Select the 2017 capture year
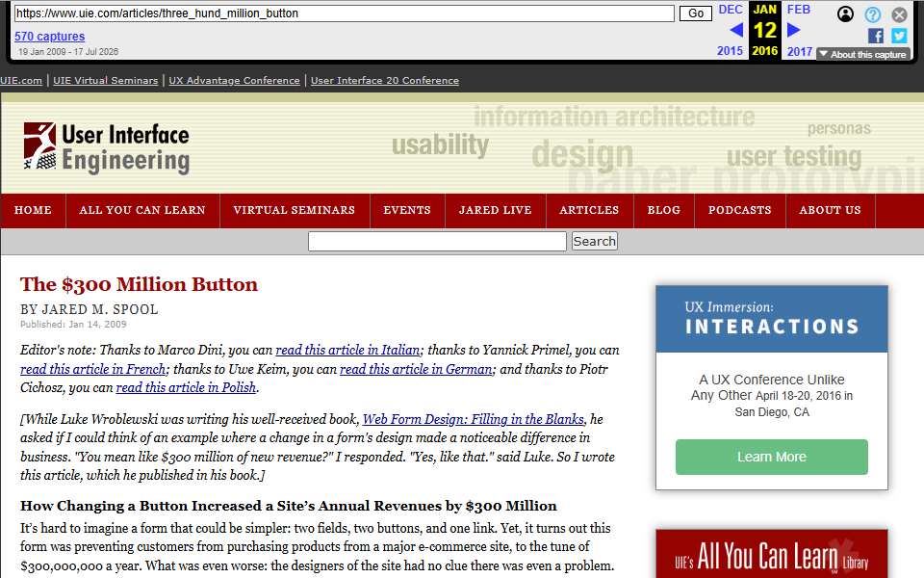This screenshot has width=924, height=578. click(800, 51)
